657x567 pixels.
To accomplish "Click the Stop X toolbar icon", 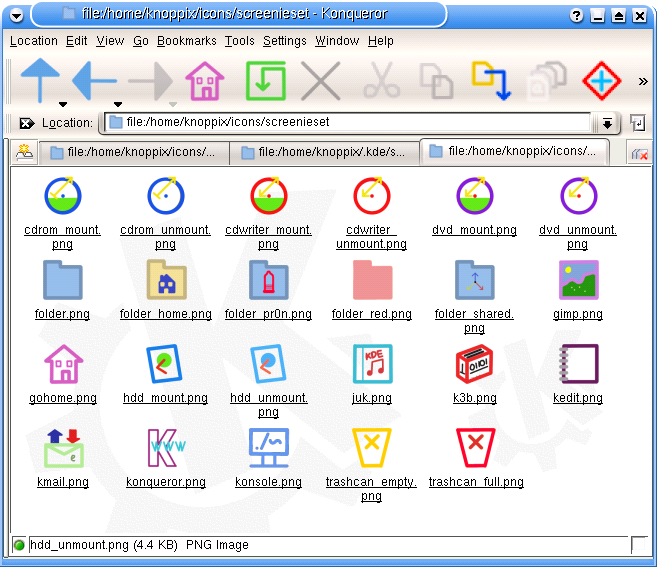I will tap(321, 81).
